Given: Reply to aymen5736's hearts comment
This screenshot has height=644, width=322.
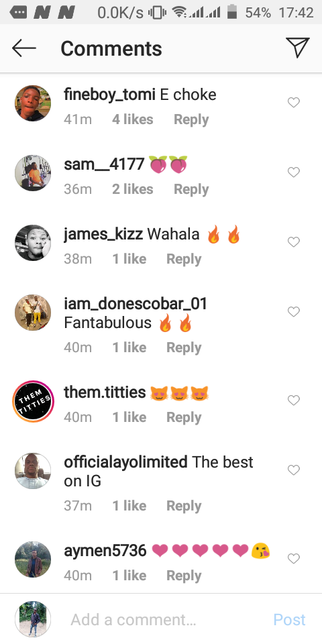Looking at the screenshot, I should (x=184, y=576).
